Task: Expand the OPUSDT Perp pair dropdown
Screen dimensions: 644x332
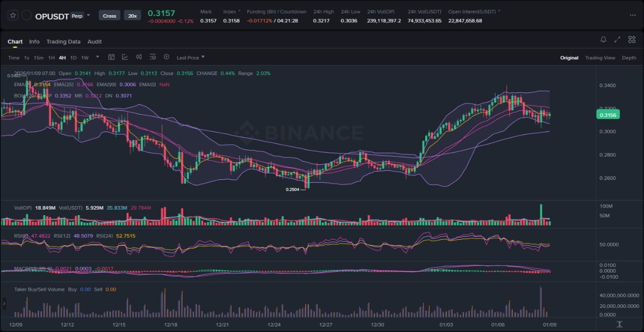Action: point(89,15)
